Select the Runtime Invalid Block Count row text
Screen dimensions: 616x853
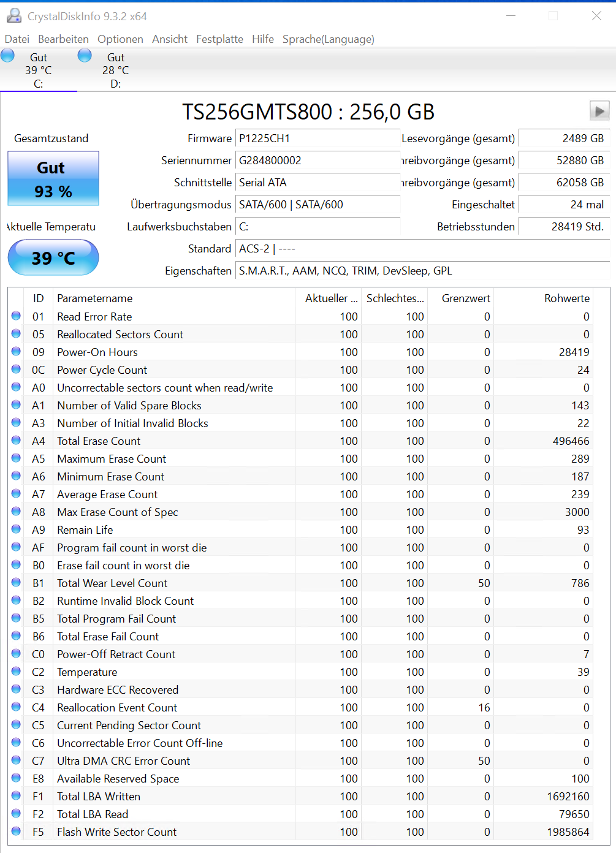[x=125, y=601]
